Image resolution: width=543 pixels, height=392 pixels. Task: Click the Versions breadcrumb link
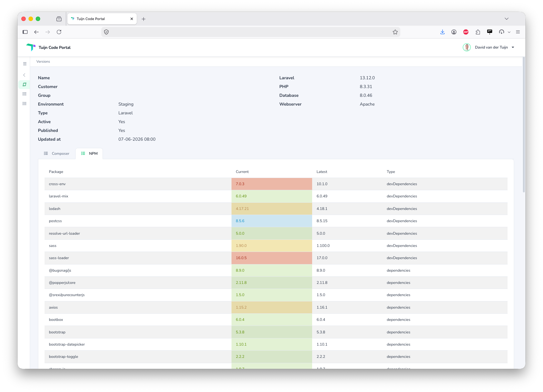(43, 61)
